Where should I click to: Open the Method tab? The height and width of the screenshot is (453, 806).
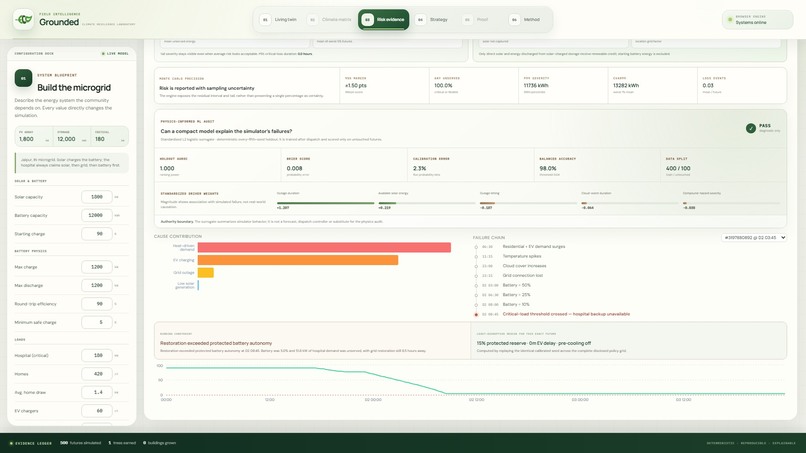[526, 20]
